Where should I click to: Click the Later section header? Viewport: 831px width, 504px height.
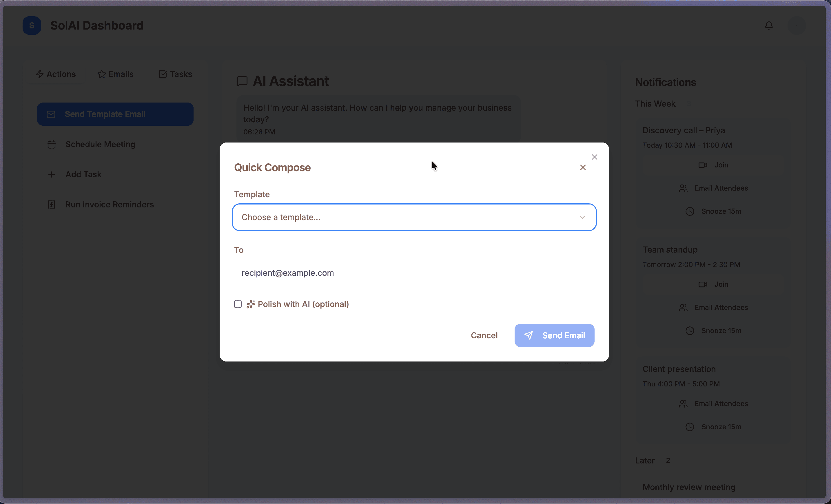645,461
